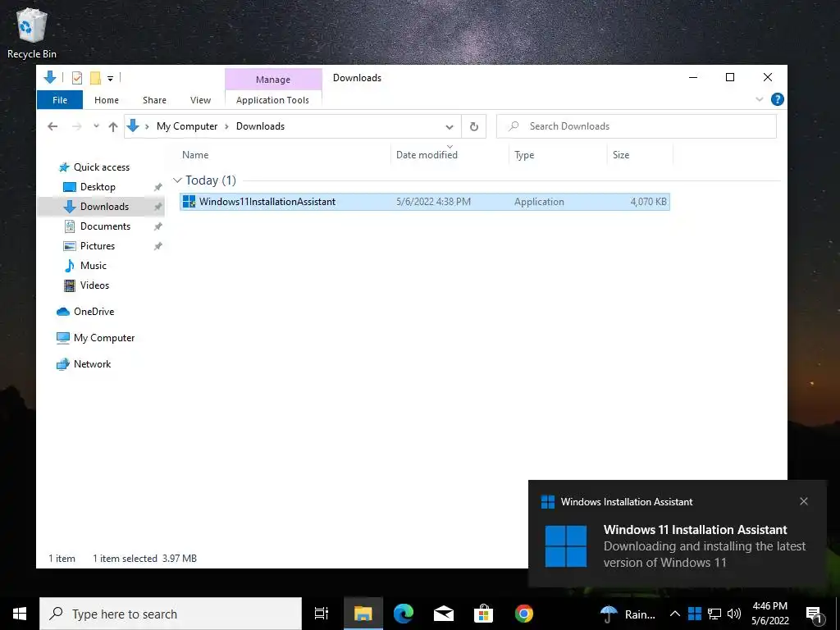
Task: Go up one folder level arrow
Action: pos(113,126)
